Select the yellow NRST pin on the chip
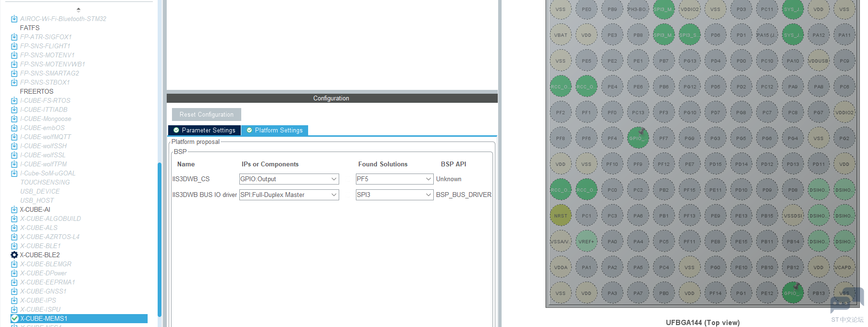This screenshot has width=868, height=327. click(x=560, y=216)
